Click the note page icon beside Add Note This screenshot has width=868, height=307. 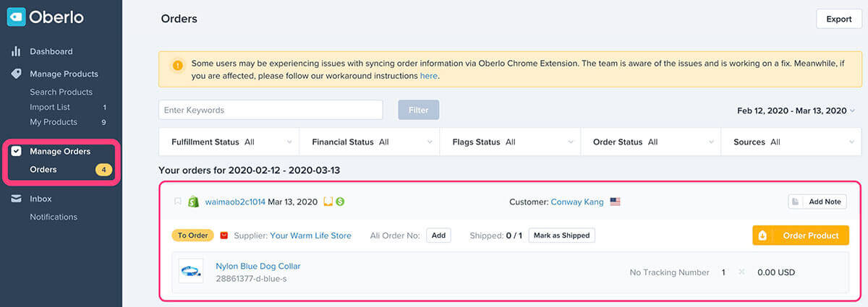[x=796, y=202]
